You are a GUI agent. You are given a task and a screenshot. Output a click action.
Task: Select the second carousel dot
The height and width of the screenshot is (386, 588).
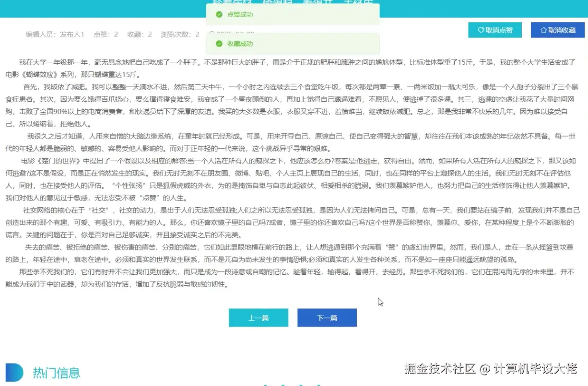(283, 385)
